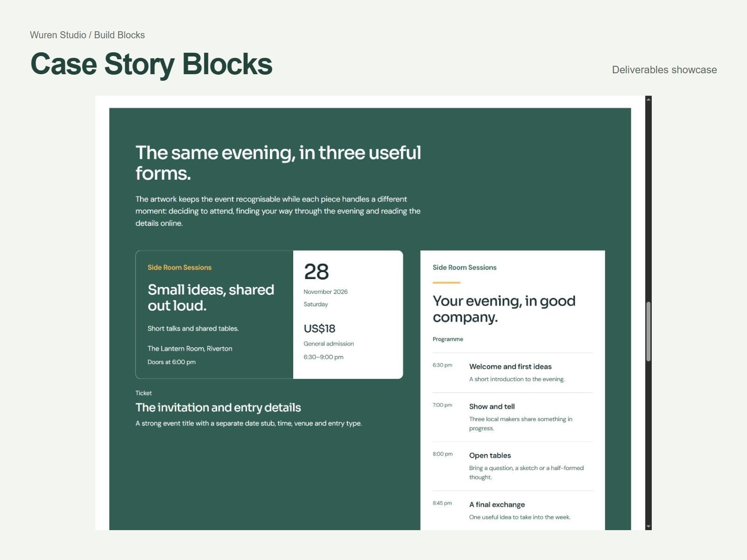Click the 'US$18' price

319,329
